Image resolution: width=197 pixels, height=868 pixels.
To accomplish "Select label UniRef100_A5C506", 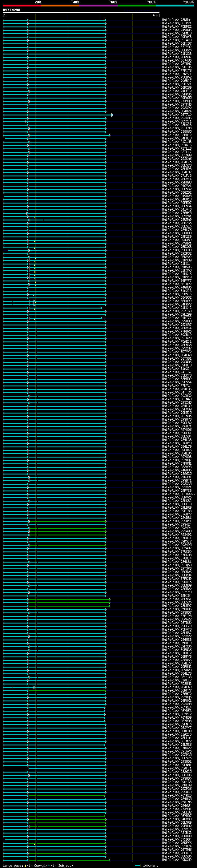I will tap(177, 572).
